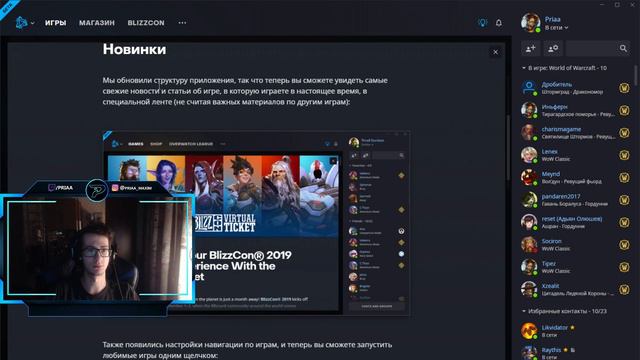Select friend charomagame in the list
This screenshot has width=640, height=360.
pos(576,133)
